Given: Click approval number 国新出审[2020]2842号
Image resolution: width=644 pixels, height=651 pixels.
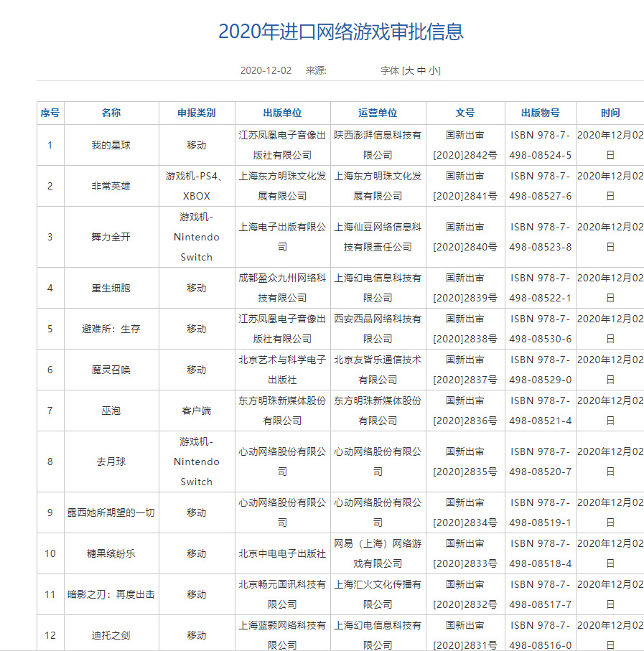Looking at the screenshot, I should click(465, 145).
